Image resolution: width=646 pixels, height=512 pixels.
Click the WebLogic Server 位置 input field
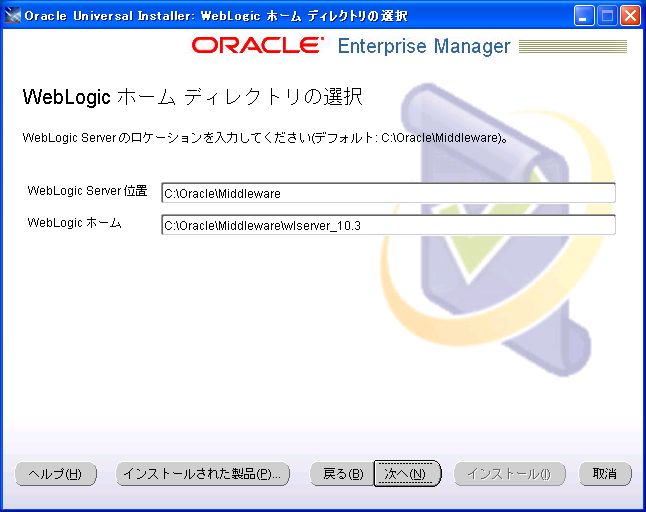coord(389,193)
